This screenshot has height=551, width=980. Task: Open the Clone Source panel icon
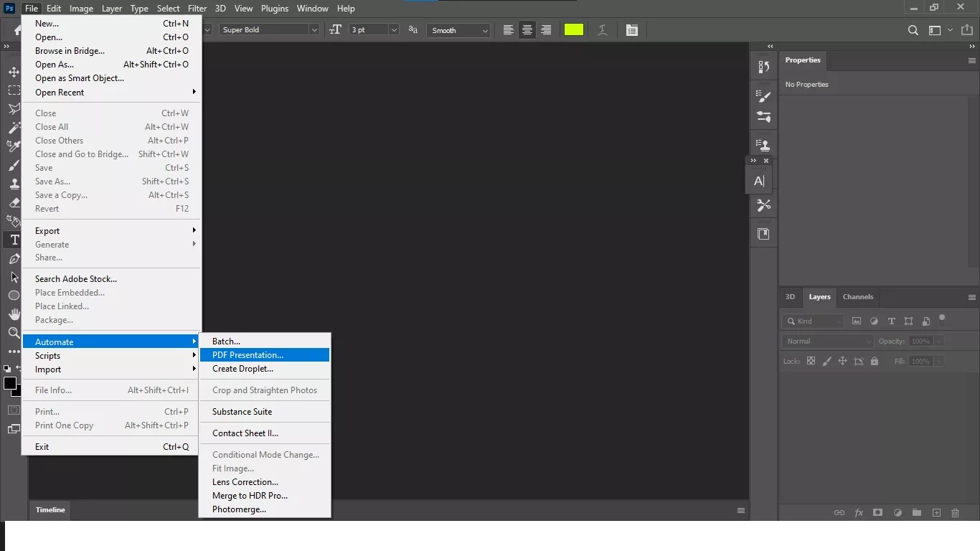763,146
